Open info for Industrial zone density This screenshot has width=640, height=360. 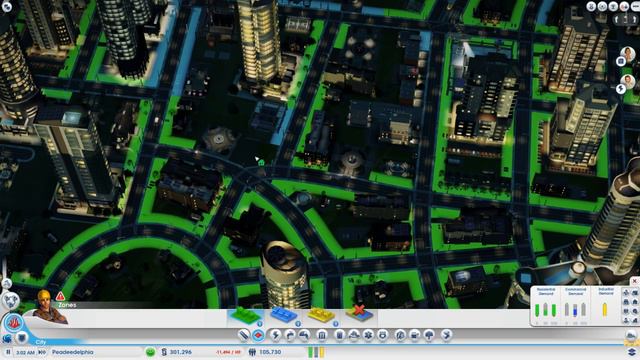click(336, 324)
